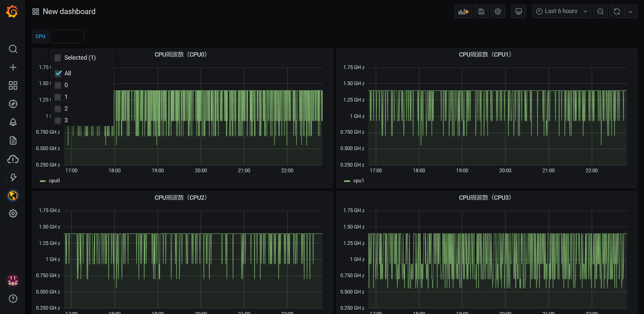Zoom out the time range
Image resolution: width=644 pixels, height=314 pixels.
(600, 11)
